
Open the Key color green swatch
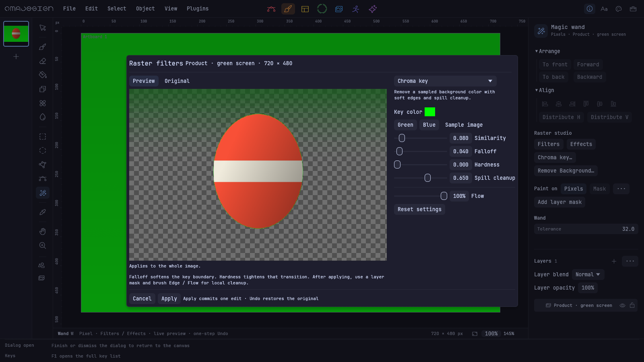(x=430, y=112)
